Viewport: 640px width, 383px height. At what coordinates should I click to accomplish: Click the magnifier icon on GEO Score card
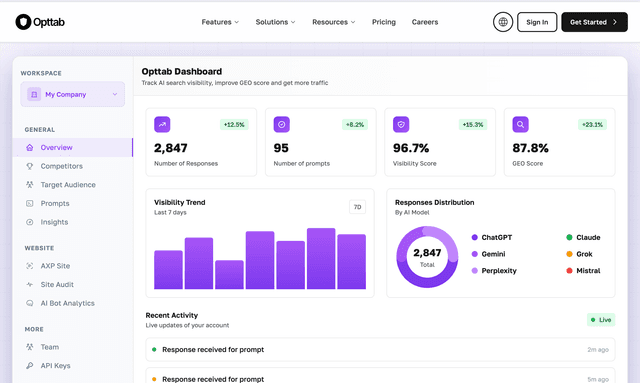[x=520, y=125]
